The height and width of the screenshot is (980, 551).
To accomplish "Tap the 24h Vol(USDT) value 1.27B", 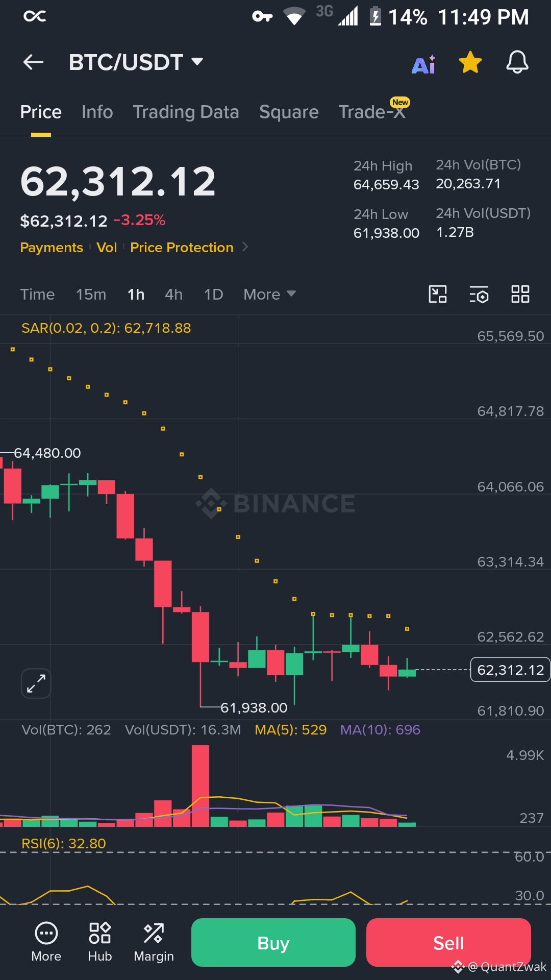I will [455, 232].
